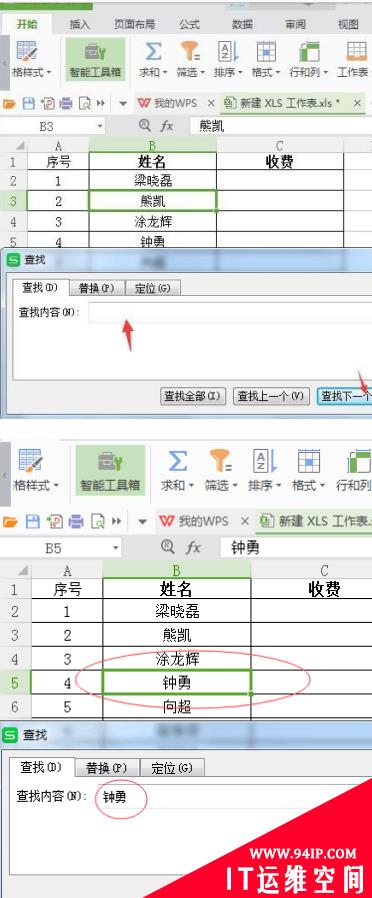Switch to the 数据 ribbon tab
Image resolution: width=372 pixels, height=898 pixels.
coord(242,25)
